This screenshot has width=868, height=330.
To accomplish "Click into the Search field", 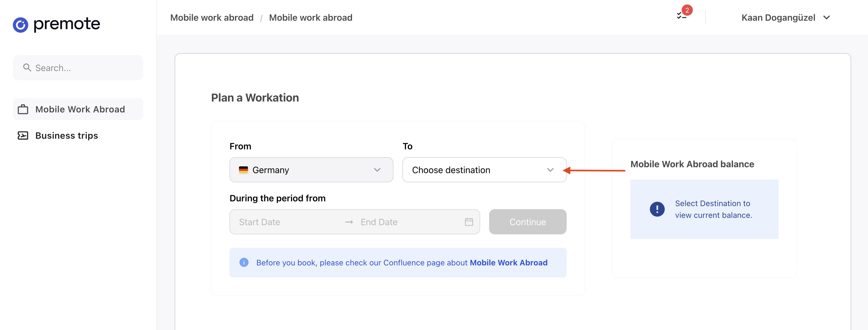I will [84, 68].
